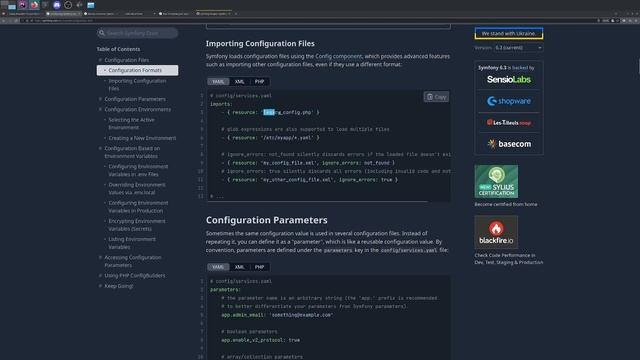The height and width of the screenshot is (360, 640).
Task: Open the Symfony version dropdown
Action: coord(518,48)
